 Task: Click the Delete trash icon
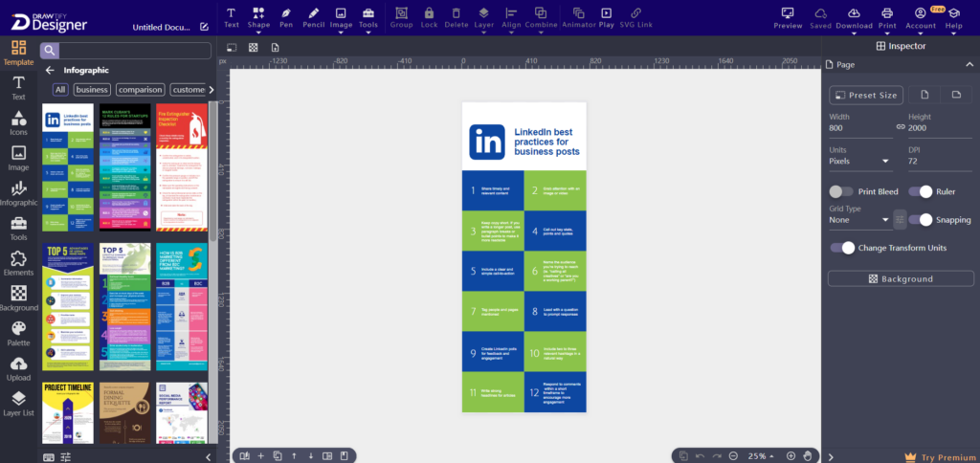click(457, 17)
